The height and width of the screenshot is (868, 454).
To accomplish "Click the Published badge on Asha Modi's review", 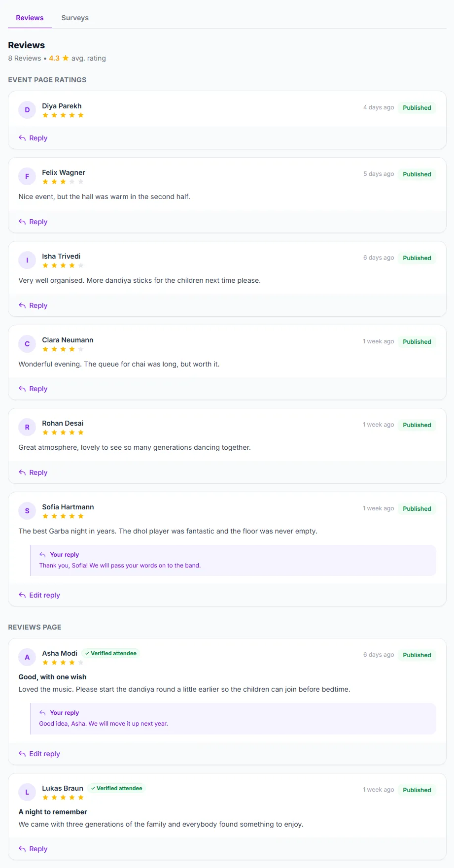I will [417, 655].
